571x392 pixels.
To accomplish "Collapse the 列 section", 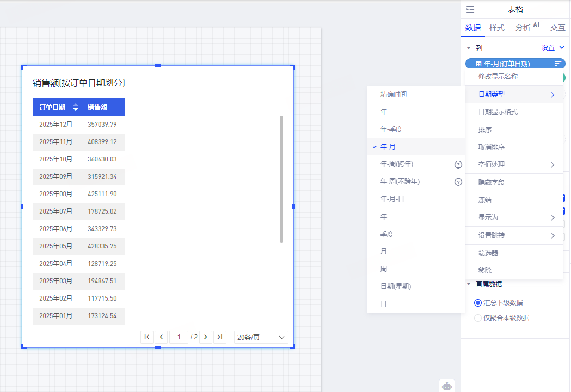I will click(469, 48).
